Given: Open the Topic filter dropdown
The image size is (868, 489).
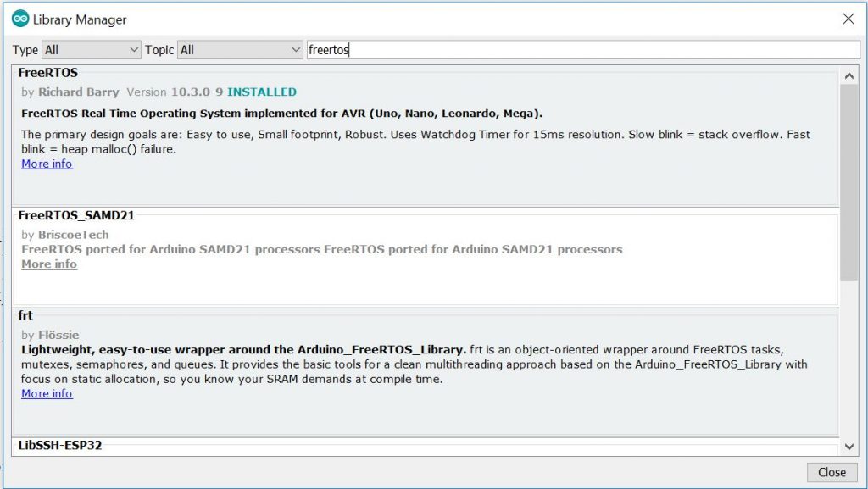Looking at the screenshot, I should click(240, 50).
